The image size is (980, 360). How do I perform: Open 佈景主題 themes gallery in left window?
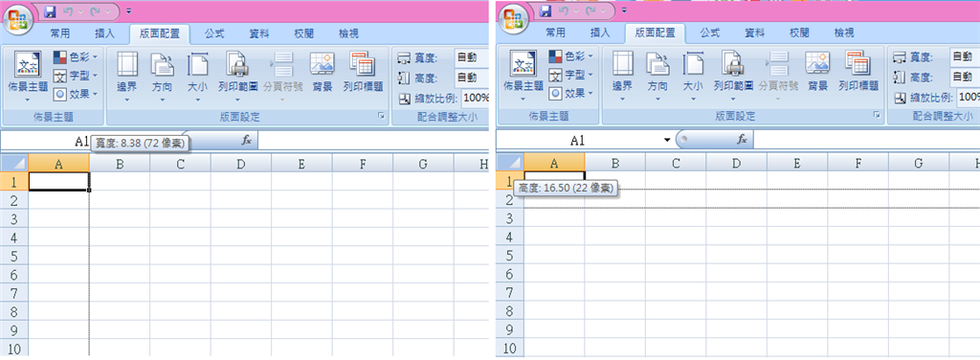[x=28, y=77]
